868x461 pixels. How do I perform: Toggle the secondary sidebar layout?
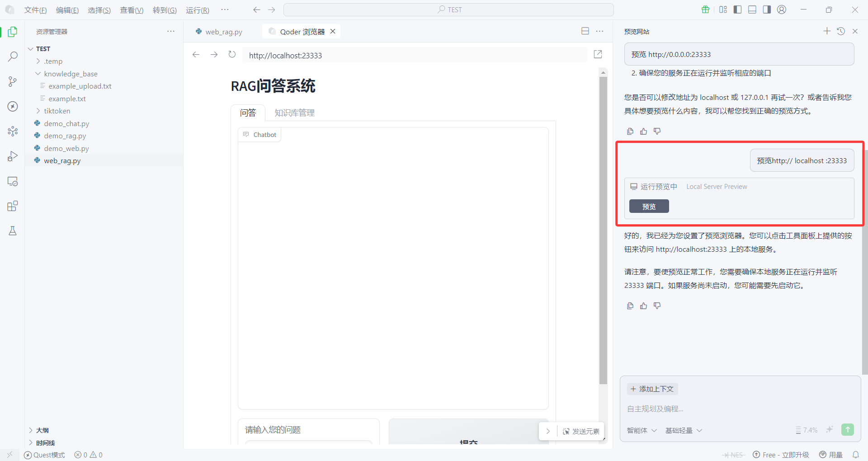point(767,9)
